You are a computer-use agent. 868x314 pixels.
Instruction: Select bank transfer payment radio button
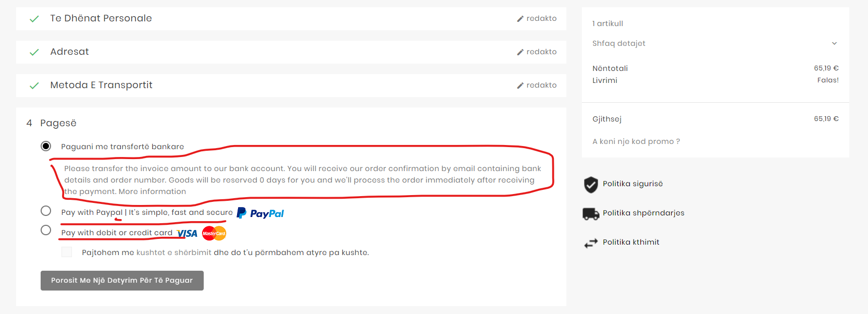pyautogui.click(x=46, y=146)
